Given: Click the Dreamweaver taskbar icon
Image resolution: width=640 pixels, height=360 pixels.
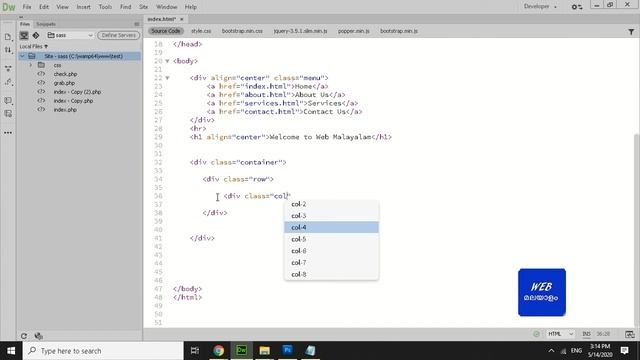Looking at the screenshot, I should click(242, 350).
